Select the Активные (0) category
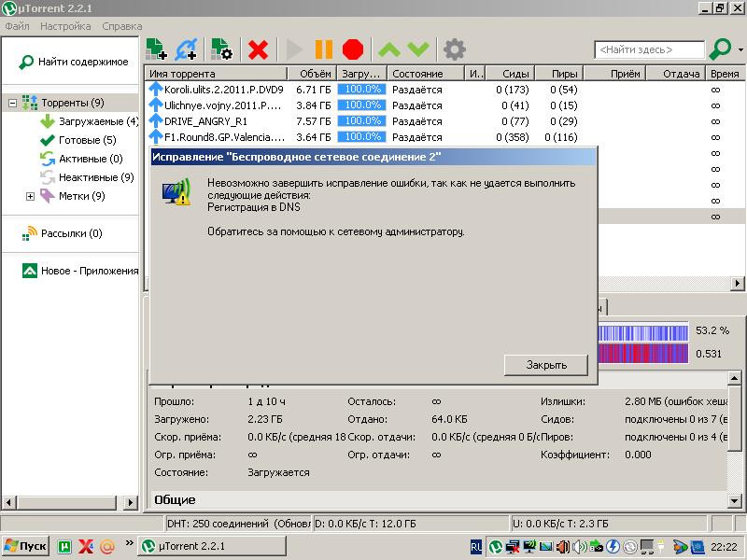 click(x=81, y=159)
